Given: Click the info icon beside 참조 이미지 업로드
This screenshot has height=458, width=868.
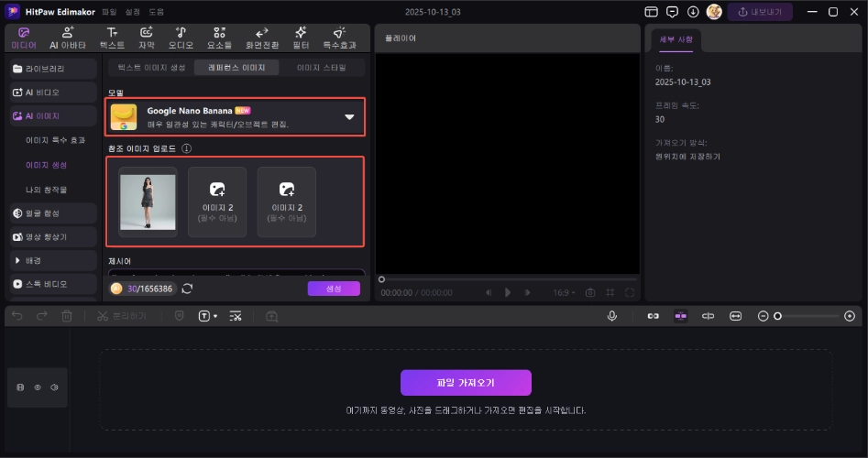Looking at the screenshot, I should click(187, 148).
